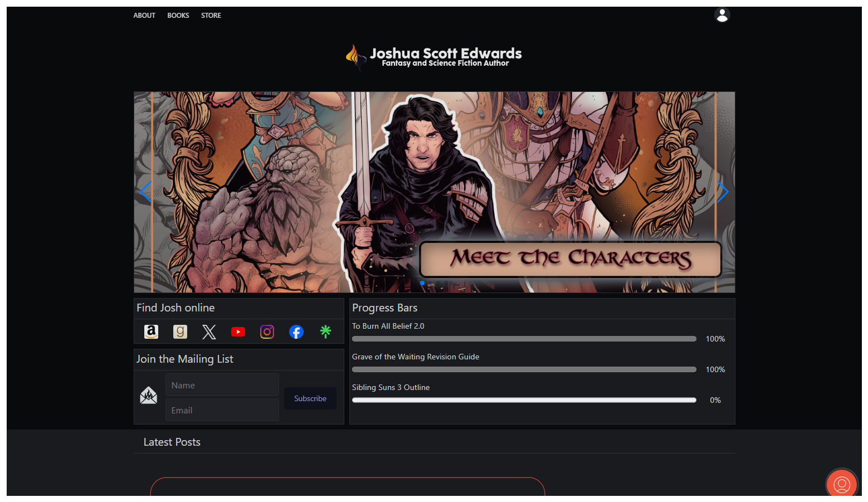Go to previous carousel slide
The width and height of the screenshot is (868, 502).
pyautogui.click(x=146, y=192)
